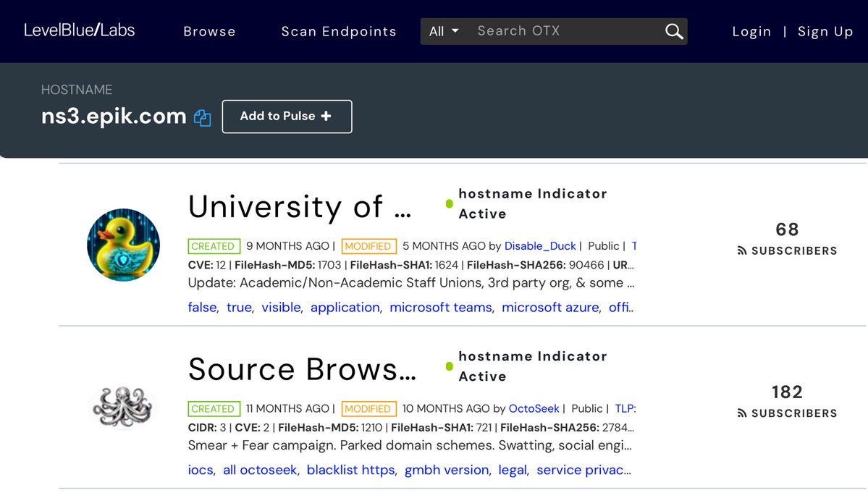Click the 68 subscribers RSS icon
This screenshot has width=868, height=493.
pos(742,251)
